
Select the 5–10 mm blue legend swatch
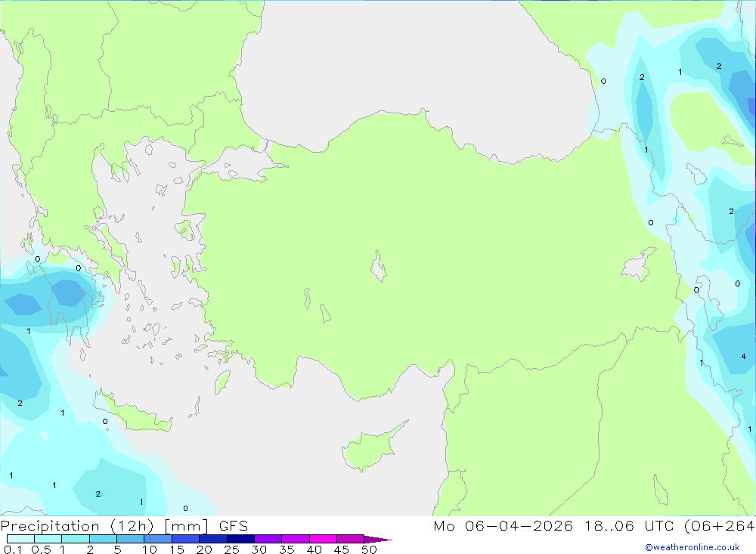click(x=131, y=539)
